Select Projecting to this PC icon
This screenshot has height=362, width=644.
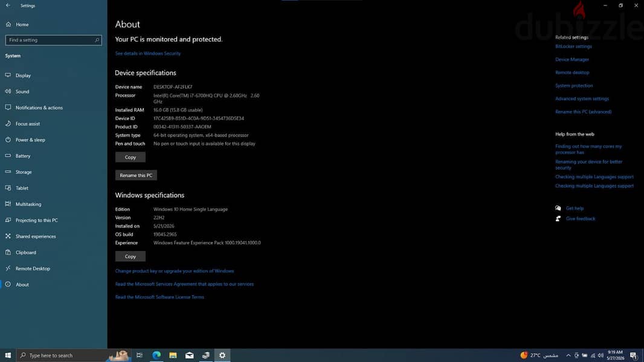click(x=8, y=220)
